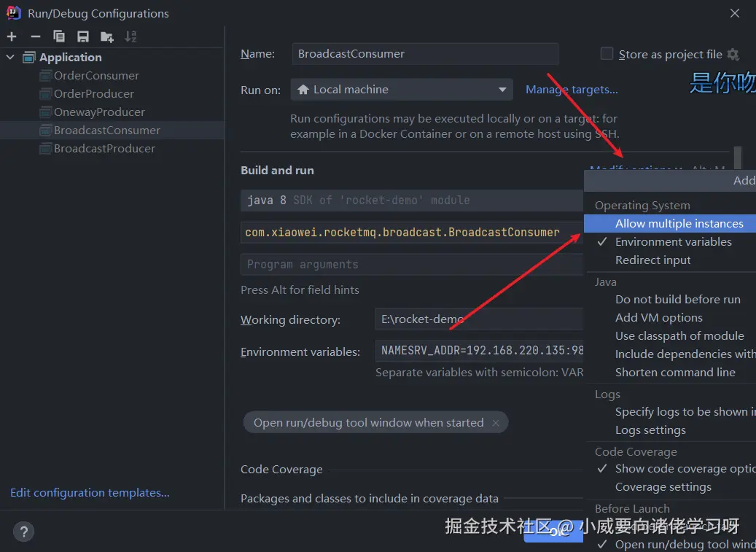Remove configuration with minus icon
Viewport: 756px width, 552px height.
(36, 36)
